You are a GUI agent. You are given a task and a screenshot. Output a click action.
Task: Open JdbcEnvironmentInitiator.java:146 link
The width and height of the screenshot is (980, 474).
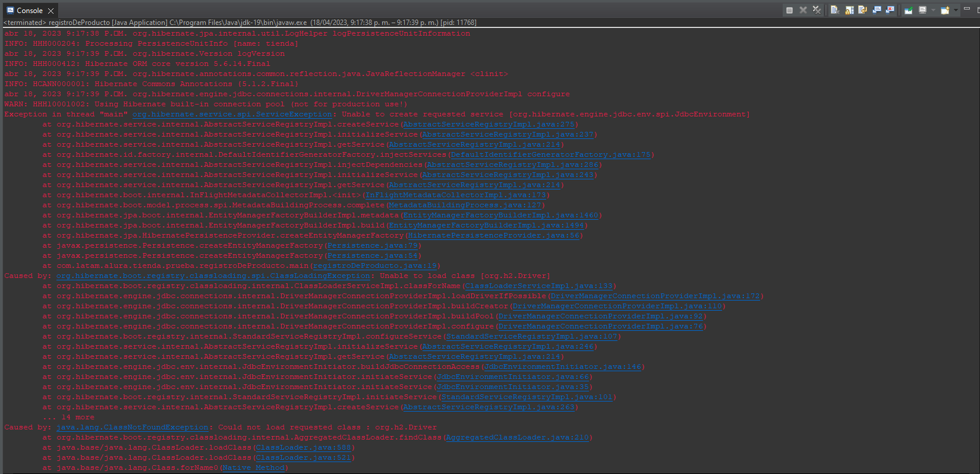(x=562, y=366)
